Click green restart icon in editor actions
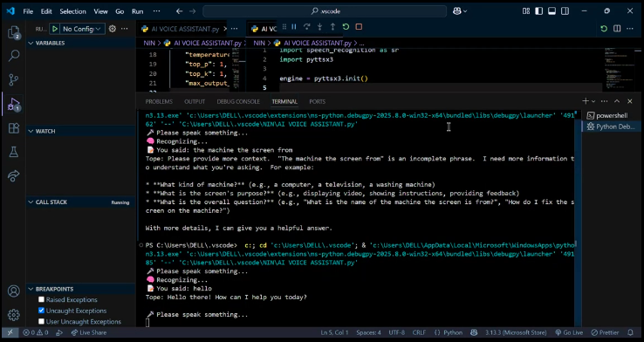644x342 pixels. click(x=604, y=28)
